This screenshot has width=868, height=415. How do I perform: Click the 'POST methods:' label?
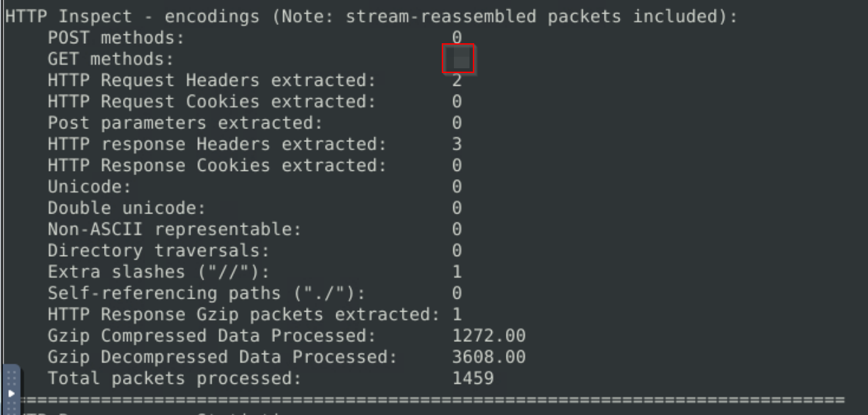(x=116, y=38)
